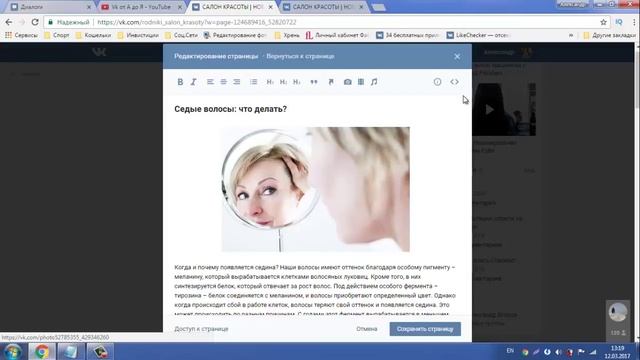This screenshot has height=360, width=640.
Task: Bookmark this page with the star icon
Action: [603, 22]
